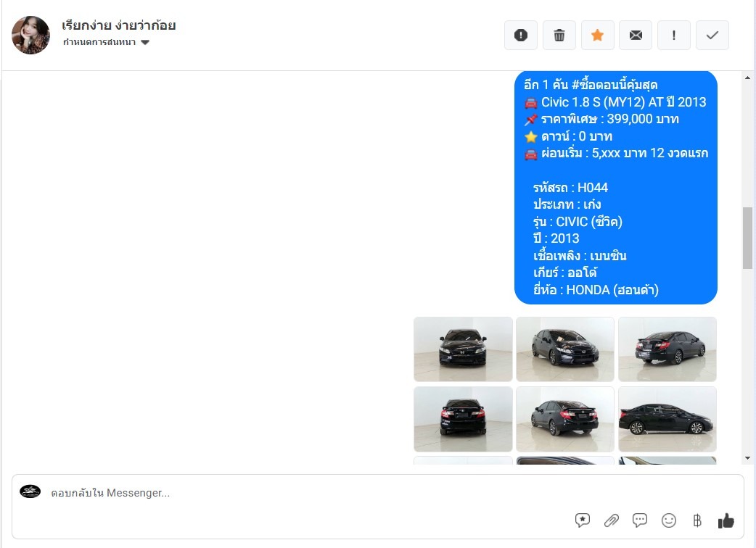This screenshot has height=548, width=756.
Task: Select the text 'เกียร์ : ออโต้'
Action: (565, 273)
